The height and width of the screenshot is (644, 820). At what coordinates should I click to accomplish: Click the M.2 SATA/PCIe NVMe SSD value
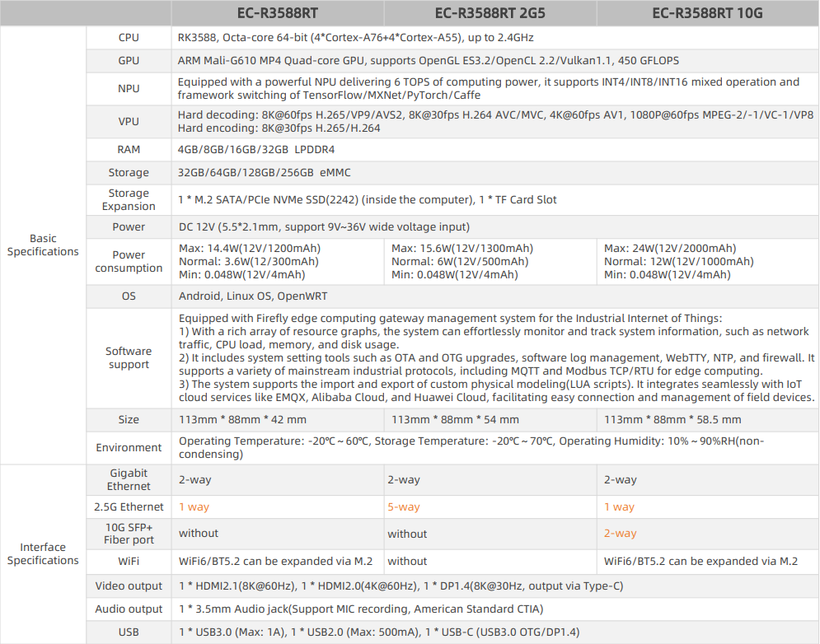coord(367,199)
